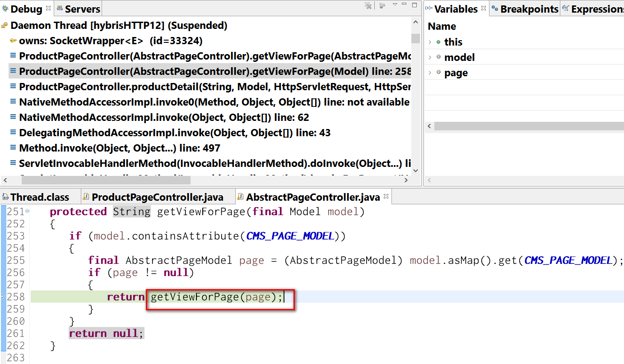Click 'String' return type on line 251
This screenshot has width=624, height=364.
click(131, 211)
